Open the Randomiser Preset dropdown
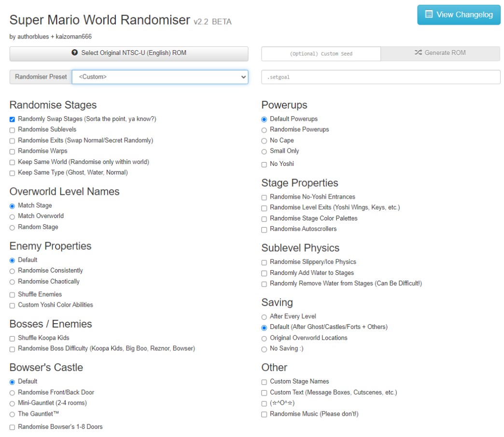This screenshot has height=437, width=504. click(160, 77)
